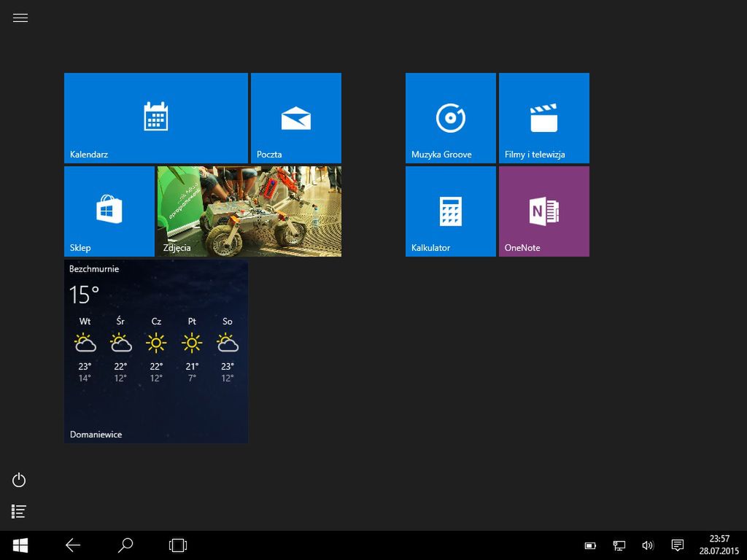Open Task View from the taskbar

(x=178, y=545)
